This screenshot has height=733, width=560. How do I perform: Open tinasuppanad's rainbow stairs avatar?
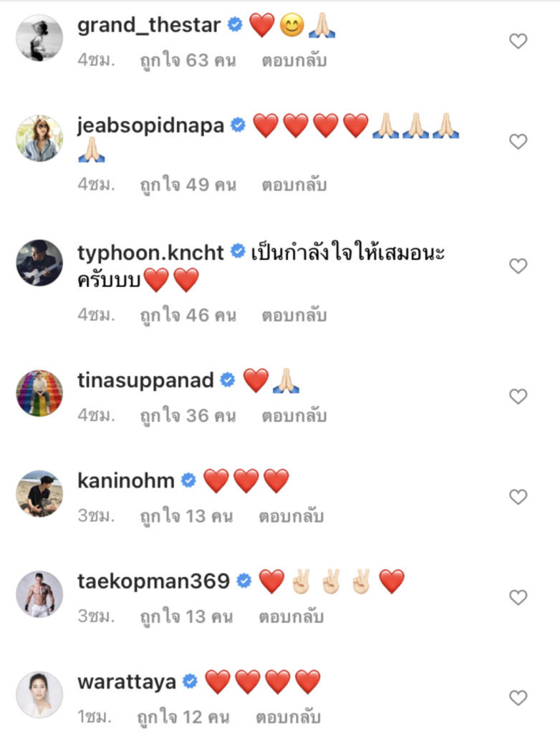[39, 393]
